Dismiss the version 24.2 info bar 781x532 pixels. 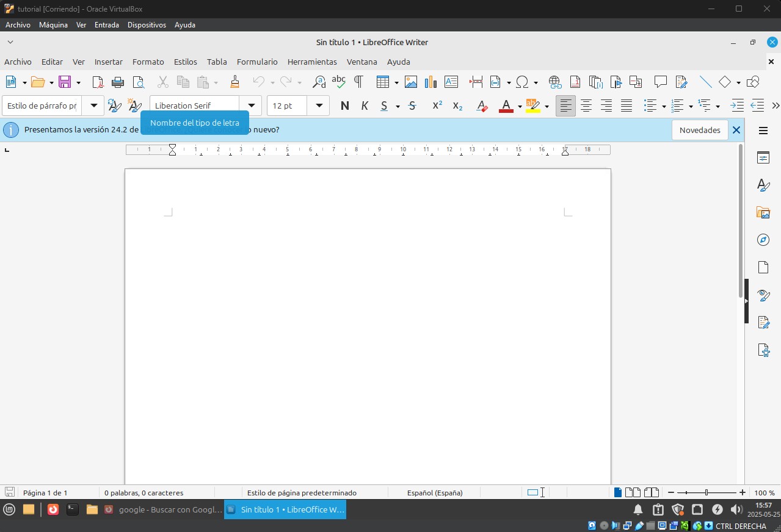click(736, 130)
